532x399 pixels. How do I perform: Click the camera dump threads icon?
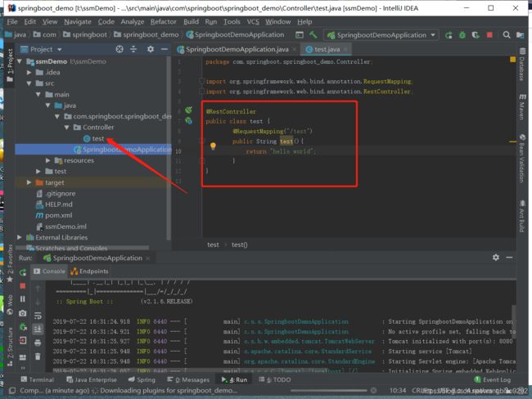click(23, 314)
